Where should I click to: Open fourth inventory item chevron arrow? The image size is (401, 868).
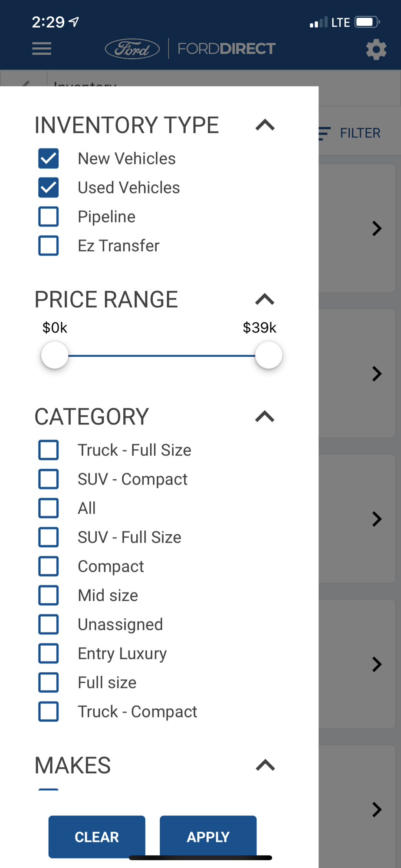tap(377, 664)
